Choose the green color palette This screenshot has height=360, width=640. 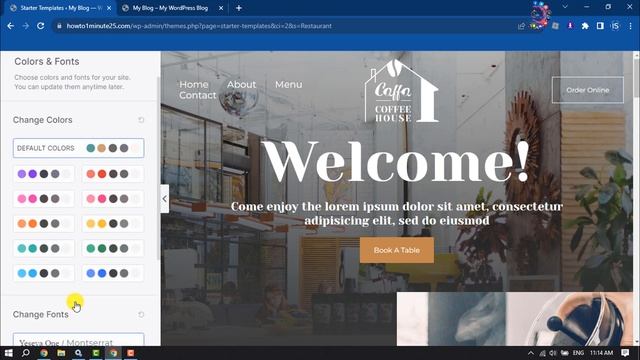[x=113, y=249]
